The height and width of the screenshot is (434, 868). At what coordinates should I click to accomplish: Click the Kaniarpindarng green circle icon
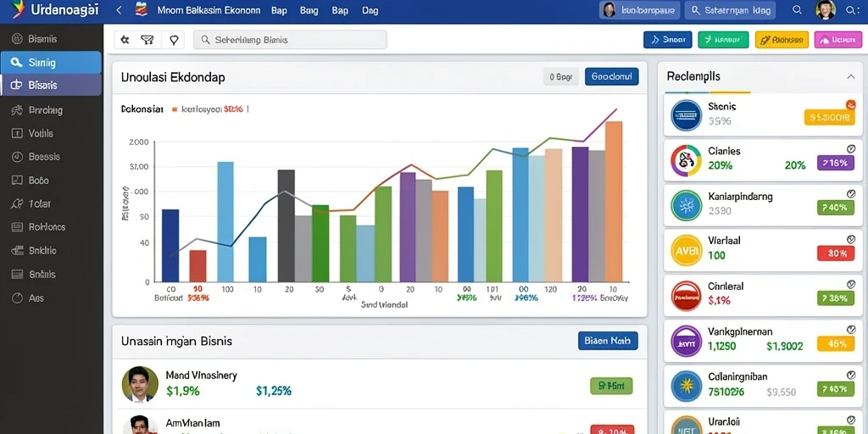coord(686,206)
